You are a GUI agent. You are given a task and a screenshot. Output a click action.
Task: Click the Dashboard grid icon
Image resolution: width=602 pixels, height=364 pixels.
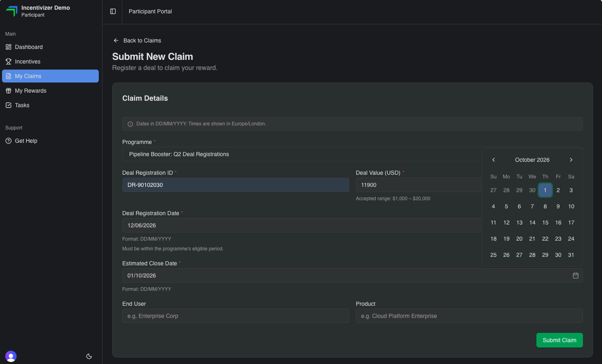click(9, 47)
